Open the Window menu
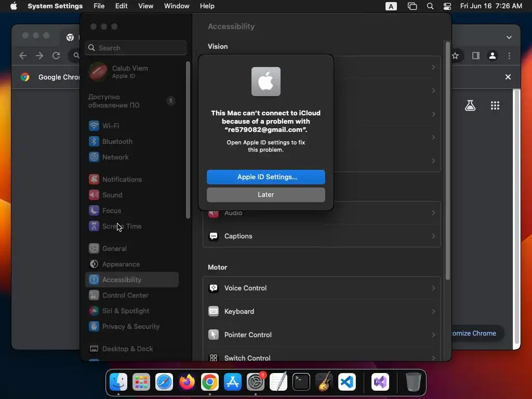Image resolution: width=532 pixels, height=399 pixels. 177,6
